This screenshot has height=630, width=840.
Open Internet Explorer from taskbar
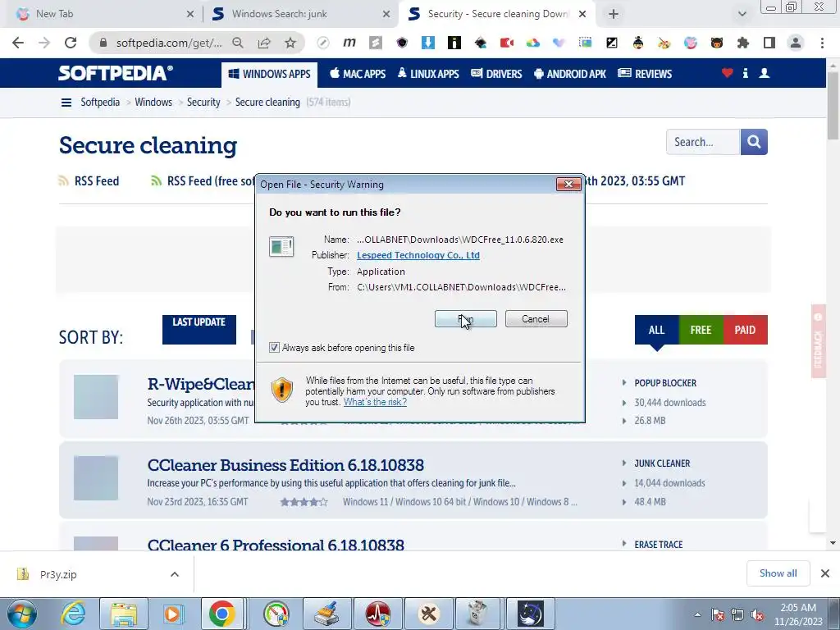click(72, 614)
